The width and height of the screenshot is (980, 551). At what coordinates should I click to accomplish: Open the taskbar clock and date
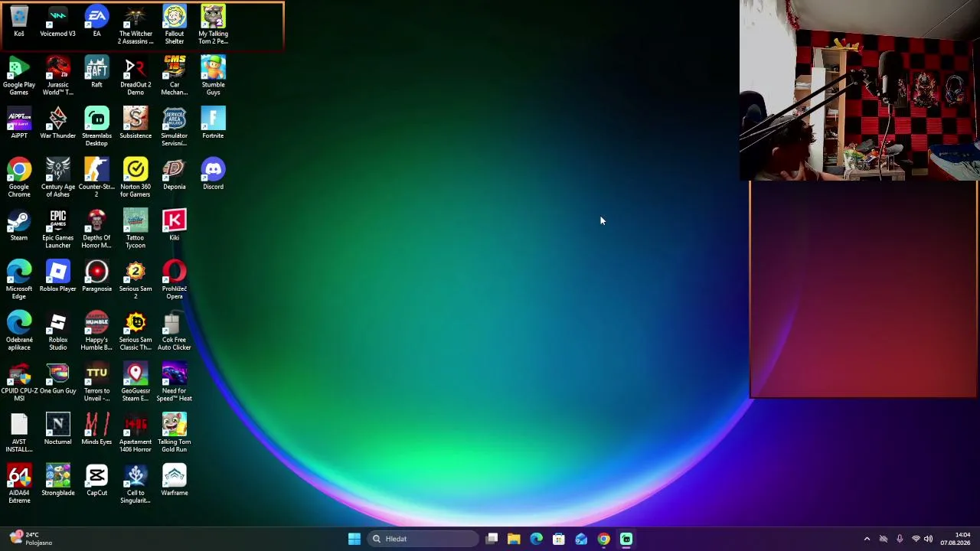[955, 539]
